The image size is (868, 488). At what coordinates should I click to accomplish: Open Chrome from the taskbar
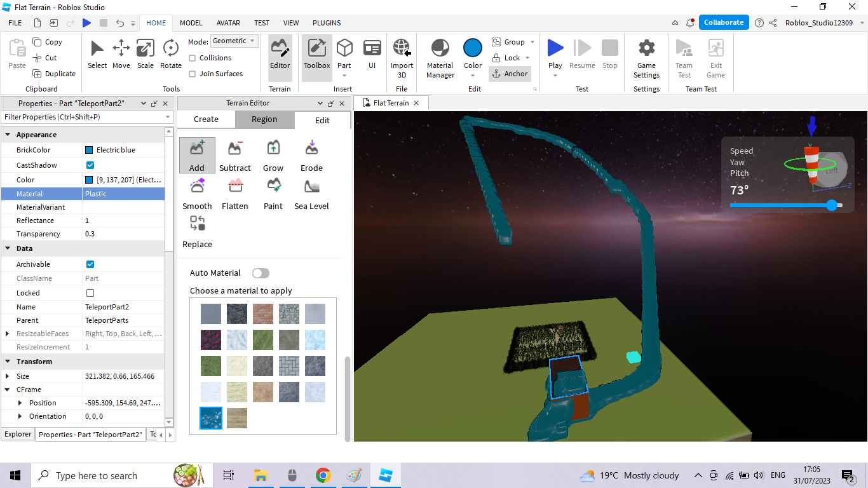(323, 475)
